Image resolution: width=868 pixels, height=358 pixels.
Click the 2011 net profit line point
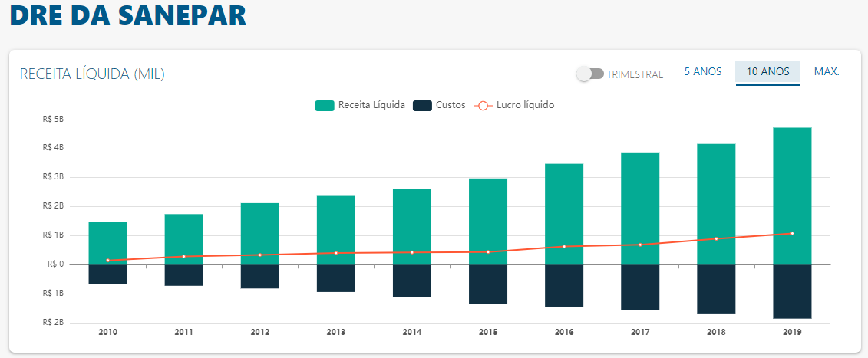tap(183, 256)
